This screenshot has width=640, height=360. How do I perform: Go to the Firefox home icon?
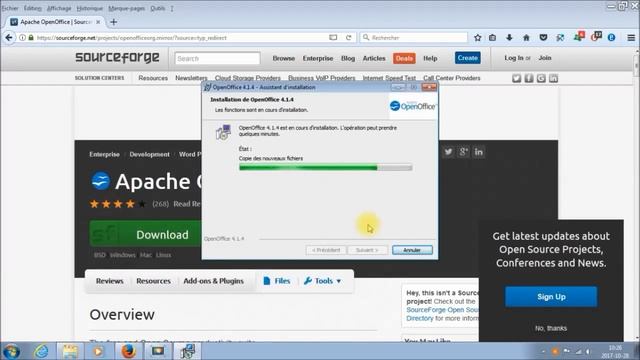526,38
